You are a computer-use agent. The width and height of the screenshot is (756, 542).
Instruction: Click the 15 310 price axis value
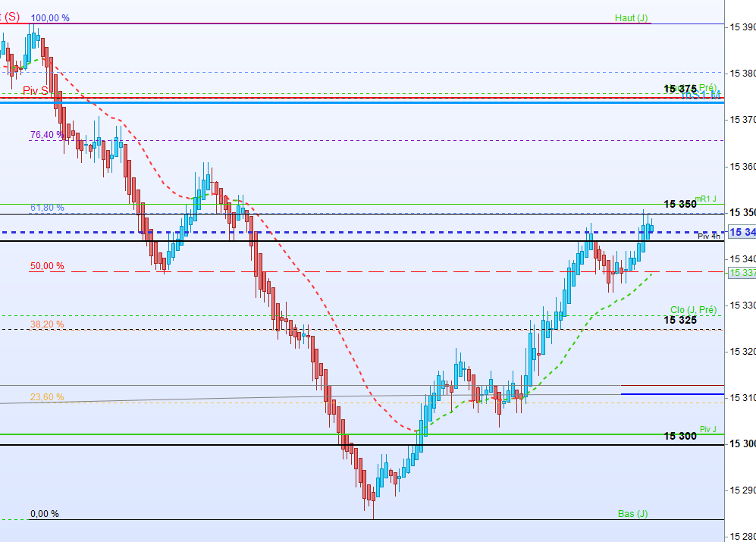pyautogui.click(x=742, y=398)
